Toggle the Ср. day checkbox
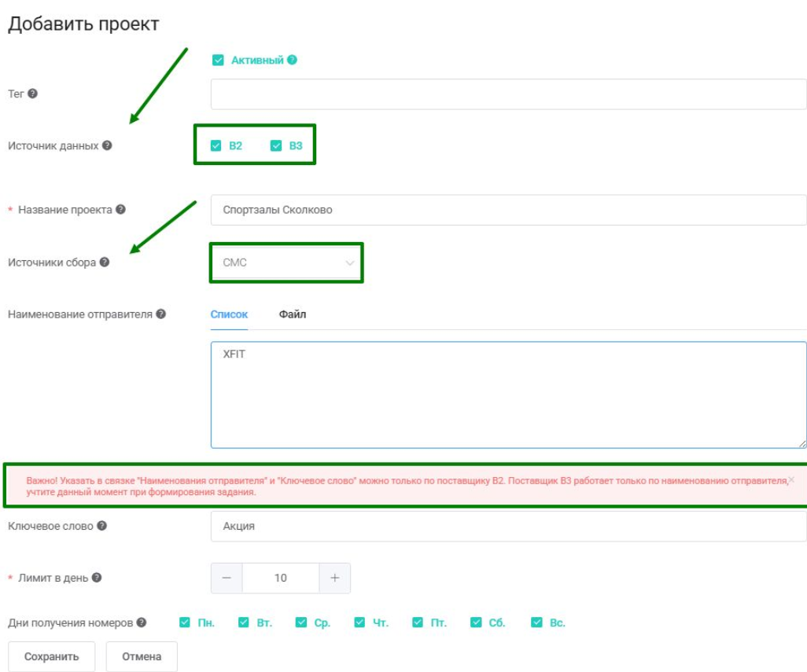Screen dimensions: 807x672 [301, 622]
